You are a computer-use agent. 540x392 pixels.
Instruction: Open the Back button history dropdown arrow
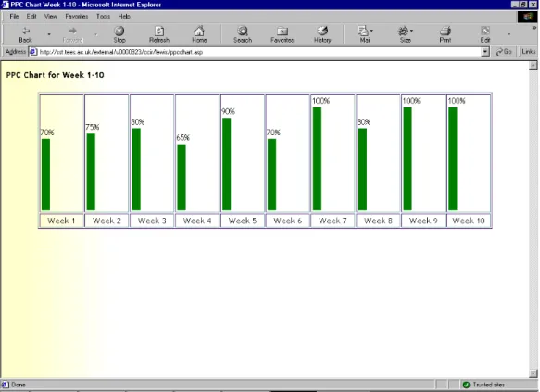pyautogui.click(x=49, y=34)
